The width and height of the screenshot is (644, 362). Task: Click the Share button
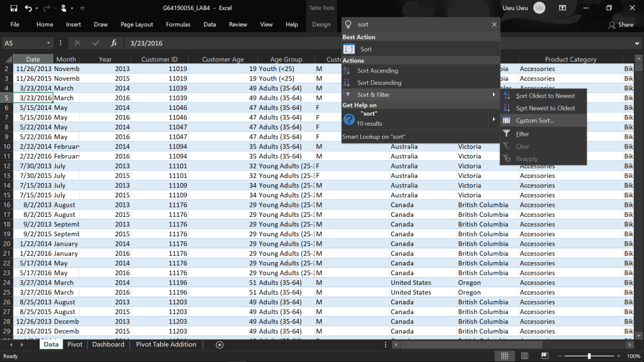click(621, 25)
